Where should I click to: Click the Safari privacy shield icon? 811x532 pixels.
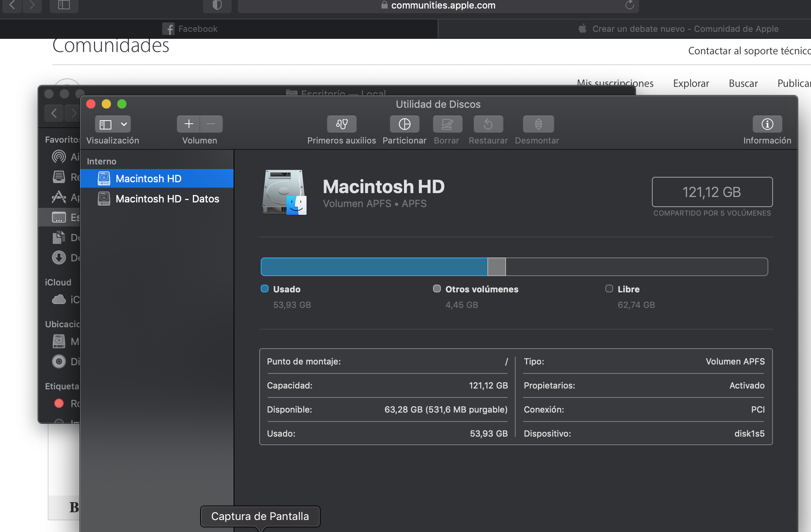pyautogui.click(x=217, y=5)
